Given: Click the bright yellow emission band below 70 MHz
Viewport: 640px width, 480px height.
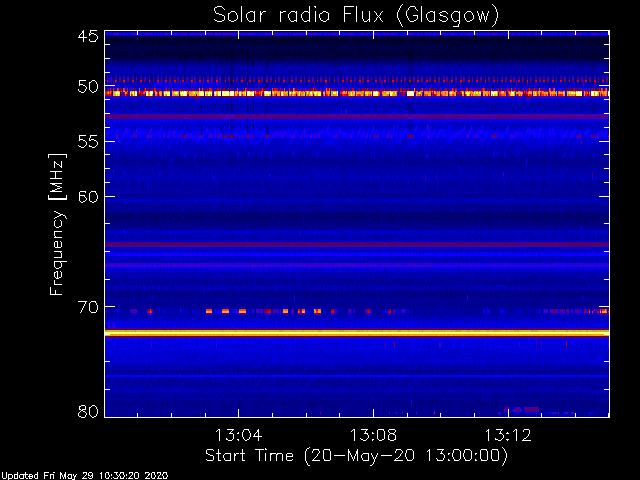Looking at the screenshot, I should 357,333.
